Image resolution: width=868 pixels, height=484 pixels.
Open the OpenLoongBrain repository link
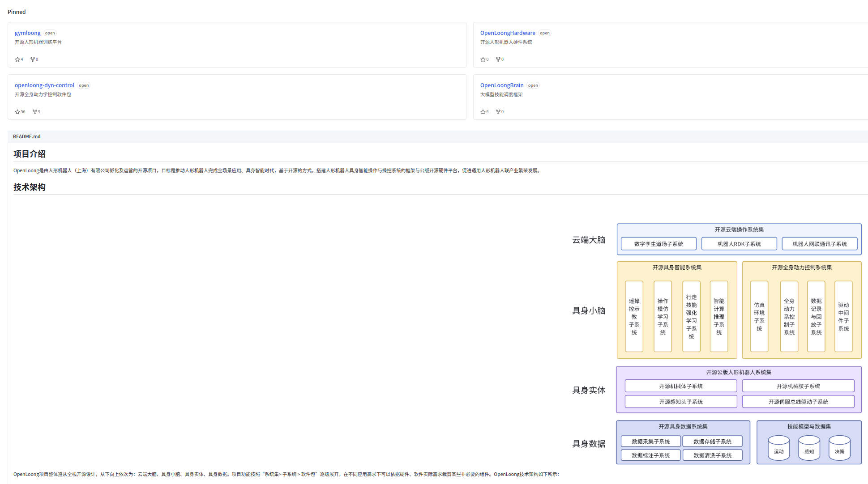click(502, 85)
